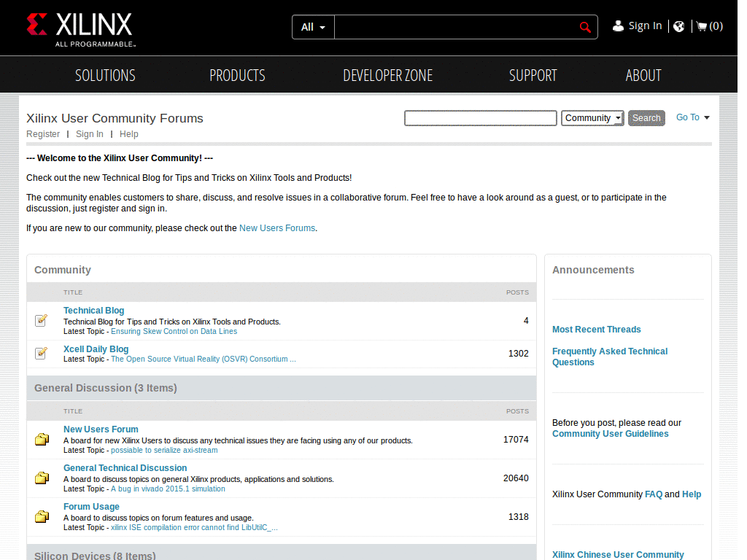
Task: Click the Announcements panel heading
Action: coord(593,270)
